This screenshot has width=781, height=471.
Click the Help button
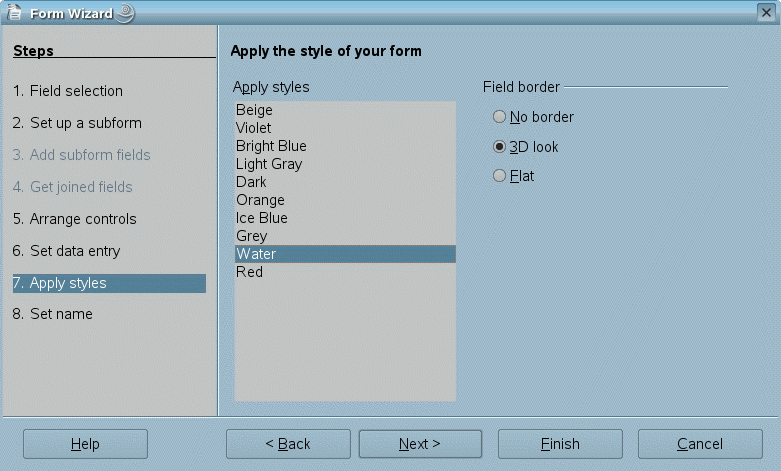(x=85, y=444)
